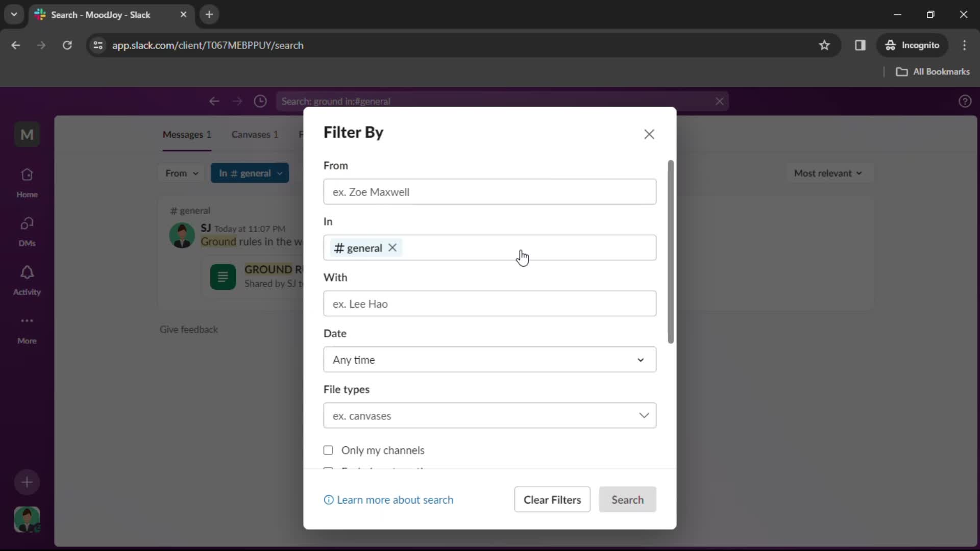The image size is (980, 551).
Task: Switch to the Messages 1 tab
Action: coord(188,134)
